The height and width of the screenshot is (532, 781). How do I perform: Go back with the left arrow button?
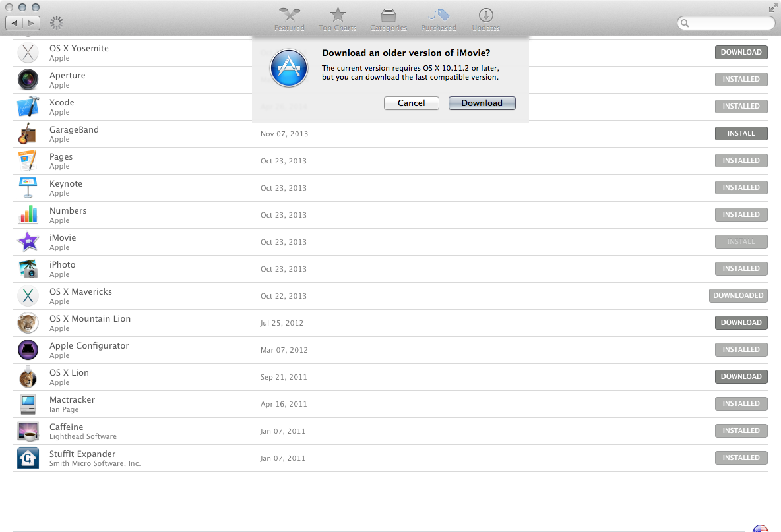point(14,23)
